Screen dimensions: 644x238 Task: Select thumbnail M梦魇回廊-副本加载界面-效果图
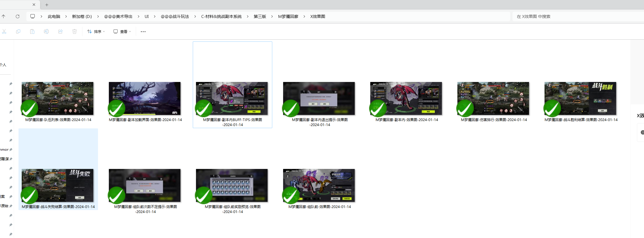145,98
